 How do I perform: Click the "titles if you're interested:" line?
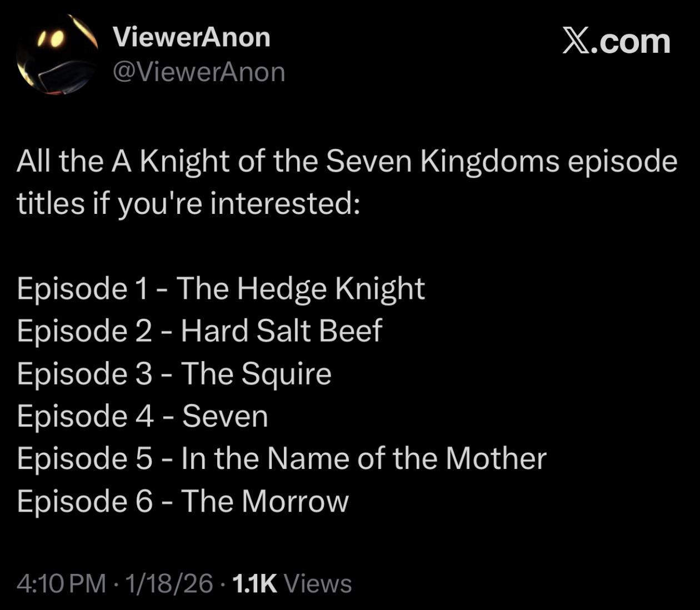(x=188, y=204)
